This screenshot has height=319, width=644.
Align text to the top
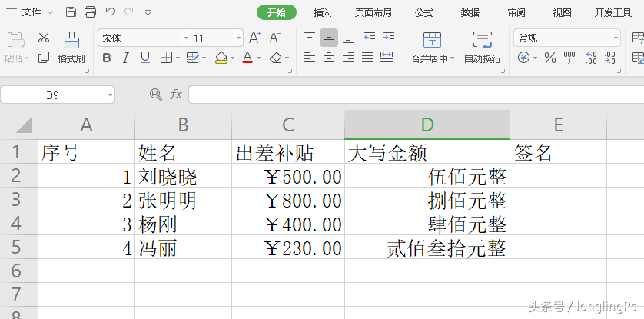click(x=310, y=37)
